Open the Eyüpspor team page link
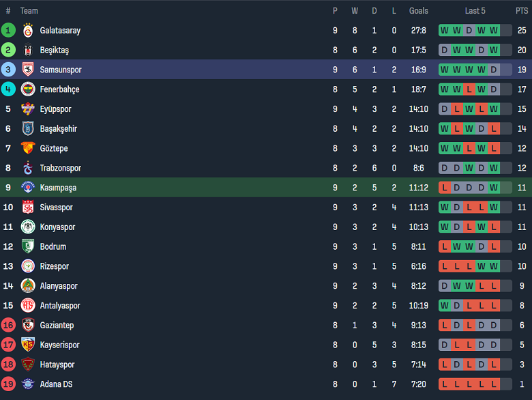This screenshot has height=400, width=532. 55,109
